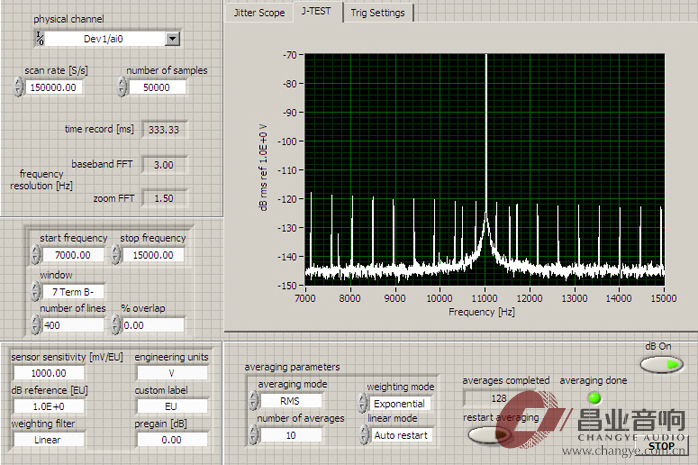Click the baseband FFT value 3.00
This screenshot has width=698, height=465.
pyautogui.click(x=164, y=165)
